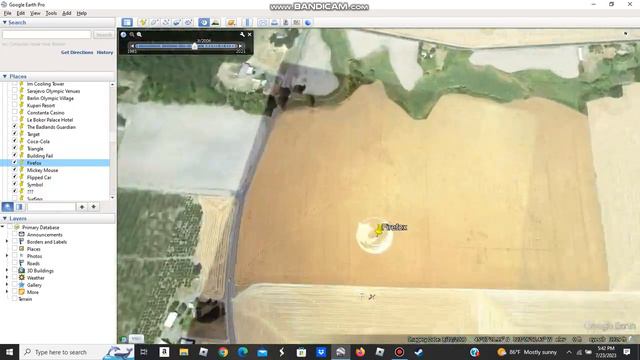Toggle the sidebar with the toolbar button
The image size is (640, 360).
(127, 22)
